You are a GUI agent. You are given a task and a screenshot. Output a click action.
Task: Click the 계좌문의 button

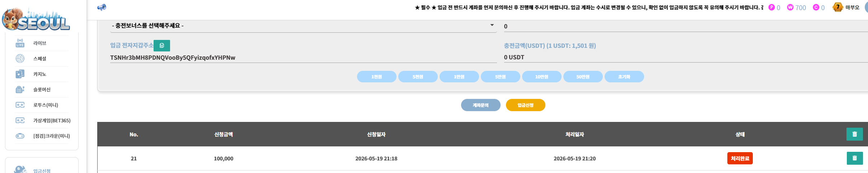pyautogui.click(x=481, y=105)
